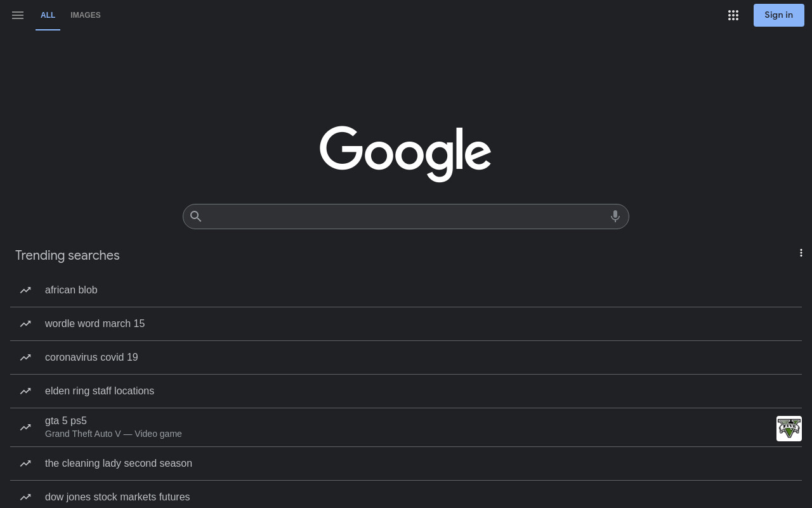The height and width of the screenshot is (508, 812).
Task: Open african blob trending result
Action: click(x=406, y=290)
